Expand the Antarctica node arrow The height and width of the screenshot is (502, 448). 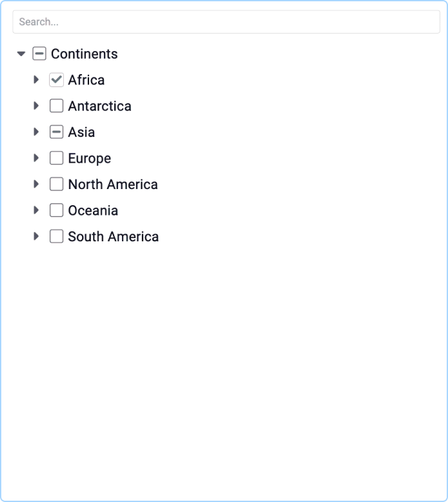pos(36,106)
